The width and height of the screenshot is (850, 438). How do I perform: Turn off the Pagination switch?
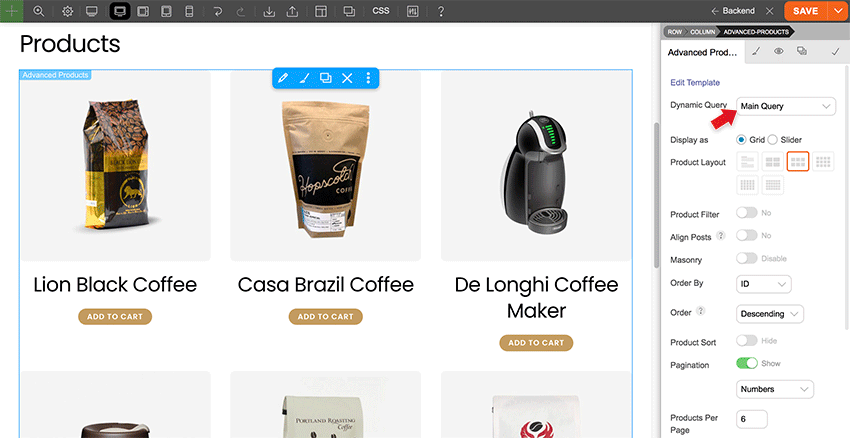tap(746, 363)
